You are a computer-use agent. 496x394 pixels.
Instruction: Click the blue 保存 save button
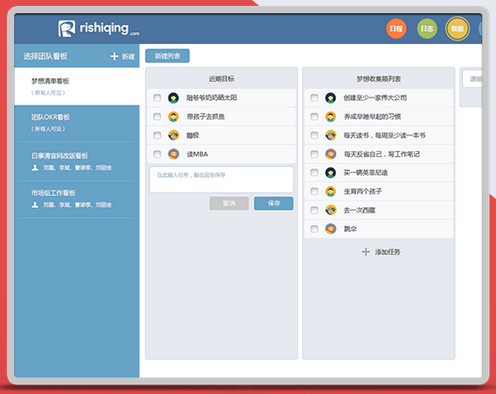(274, 203)
